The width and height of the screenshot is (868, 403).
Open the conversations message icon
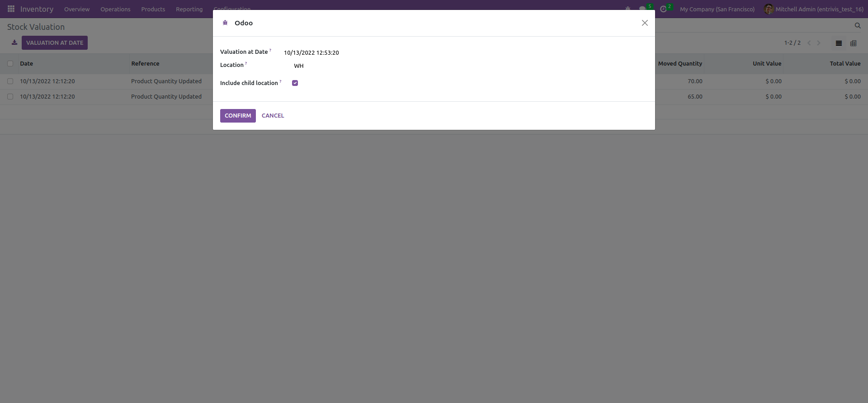pyautogui.click(x=642, y=9)
